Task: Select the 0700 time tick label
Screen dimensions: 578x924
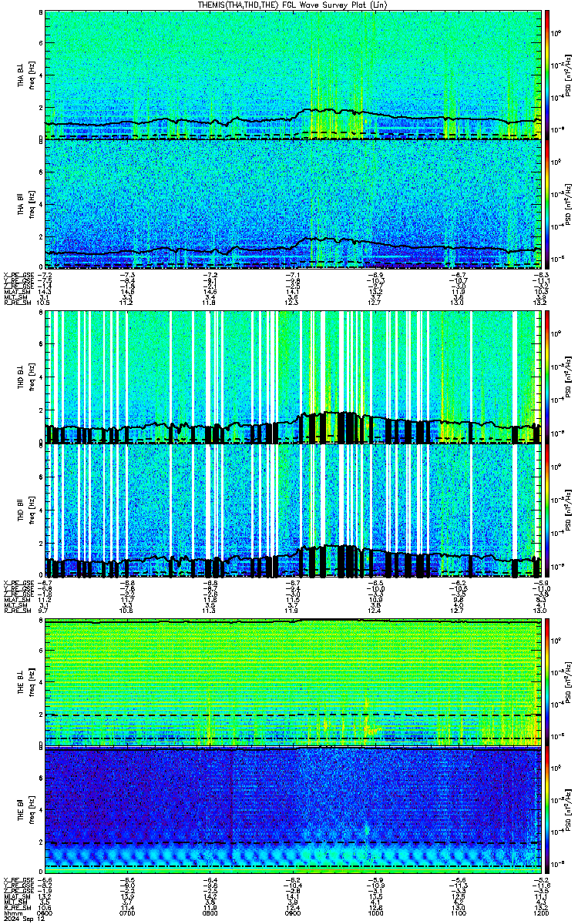Action: coord(128,912)
